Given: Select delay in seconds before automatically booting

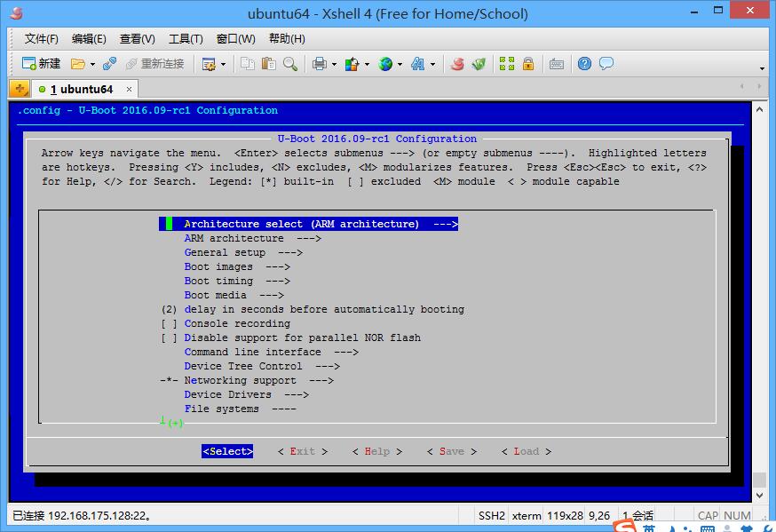Looking at the screenshot, I should click(x=313, y=309).
